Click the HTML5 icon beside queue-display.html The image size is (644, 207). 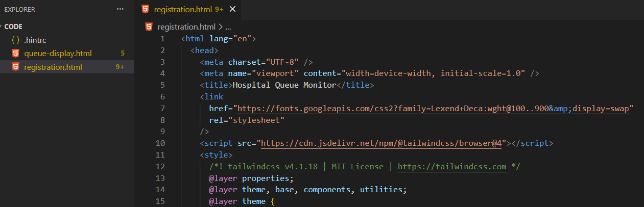[x=15, y=54]
